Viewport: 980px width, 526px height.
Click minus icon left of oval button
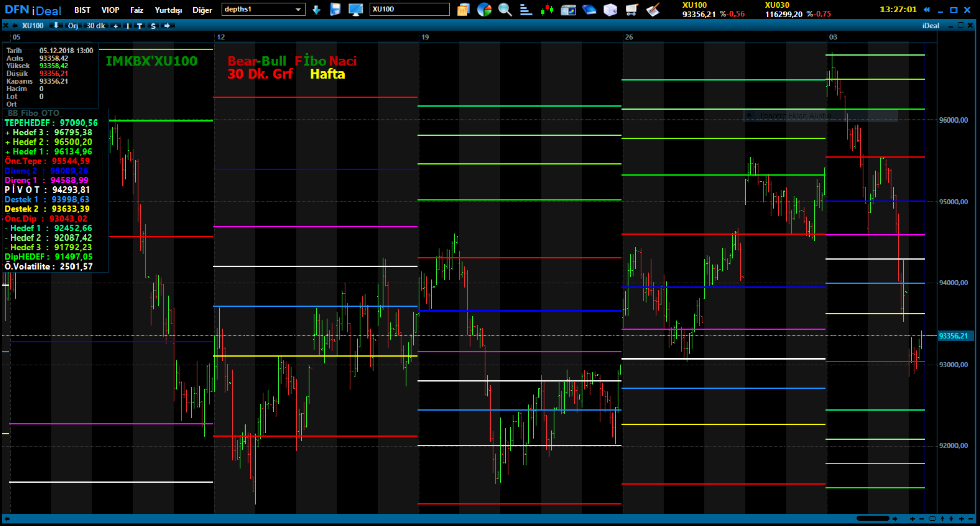(922, 519)
